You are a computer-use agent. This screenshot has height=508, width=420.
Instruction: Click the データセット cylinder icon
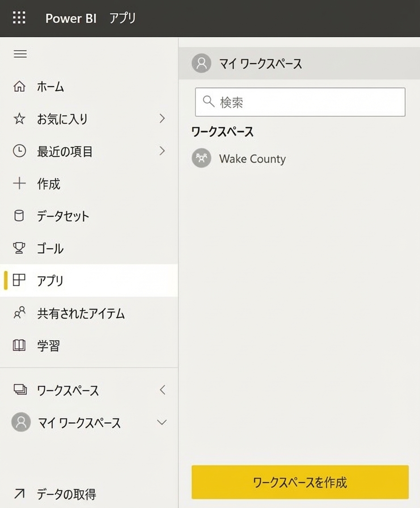click(19, 216)
